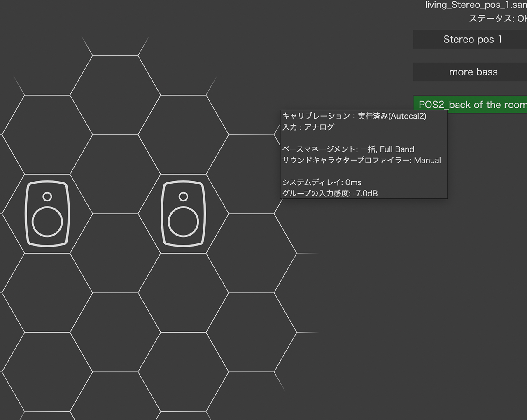
Task: Click the right speaker's woofer graphic
Action: click(184, 221)
